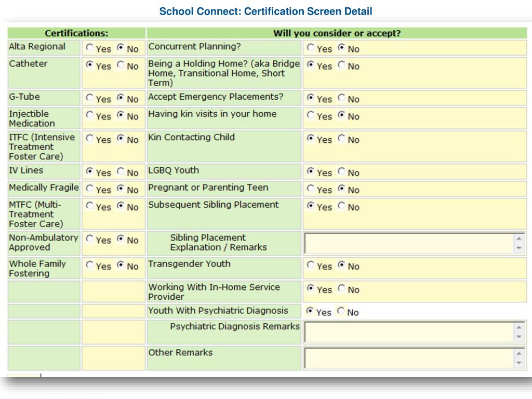Click down arrow in Sibling Placement remarks scrollbar

click(x=519, y=248)
